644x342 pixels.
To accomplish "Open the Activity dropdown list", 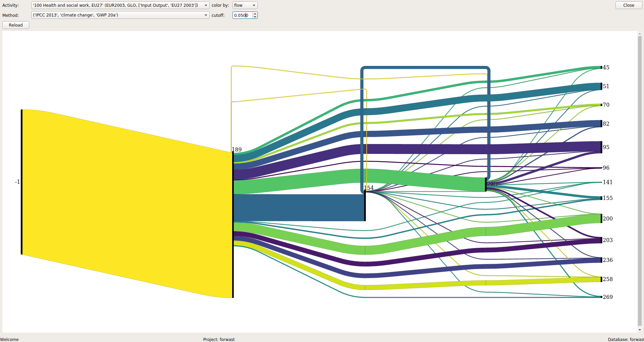I will (x=206, y=5).
